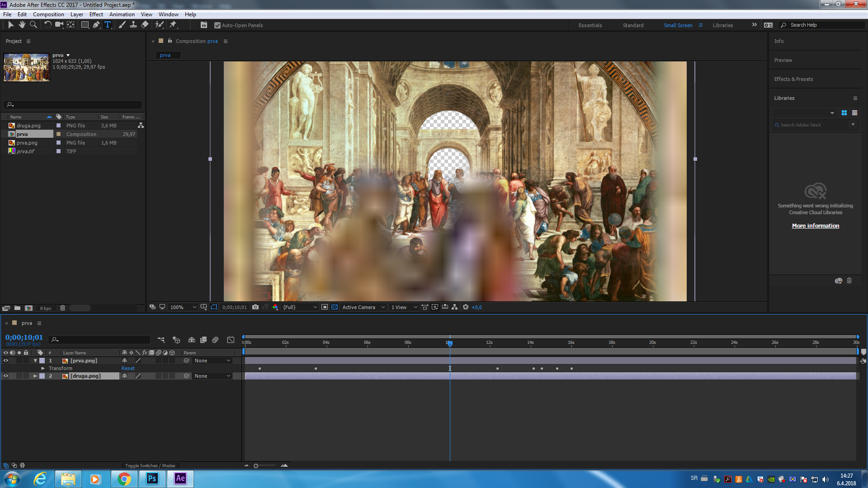
Task: Open Effects & Presets panel
Action: [793, 79]
